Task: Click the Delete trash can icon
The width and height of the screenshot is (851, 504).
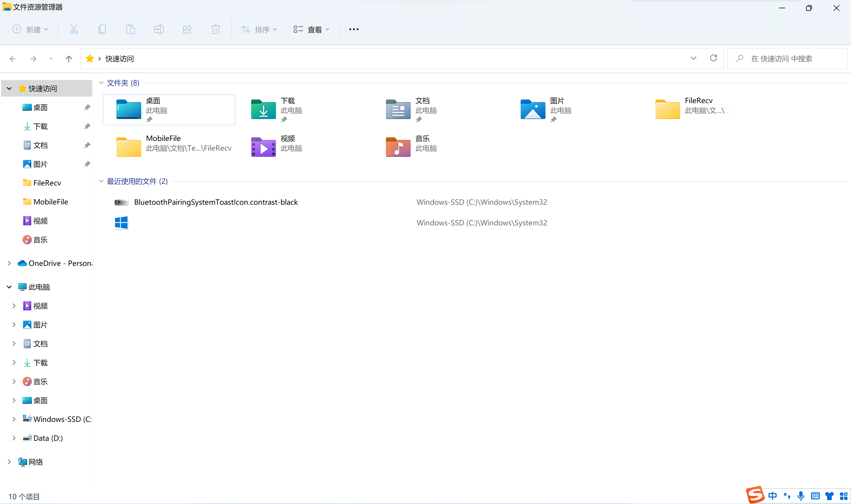Action: (215, 29)
